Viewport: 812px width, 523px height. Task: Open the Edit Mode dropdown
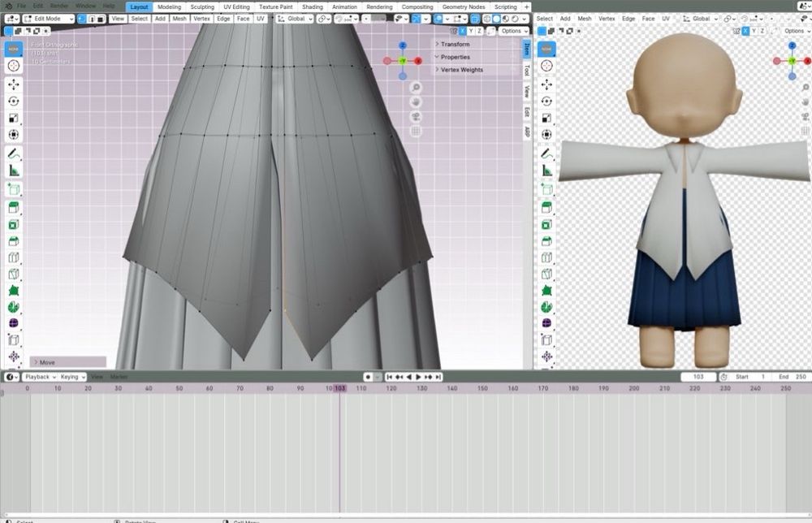pyautogui.click(x=49, y=19)
